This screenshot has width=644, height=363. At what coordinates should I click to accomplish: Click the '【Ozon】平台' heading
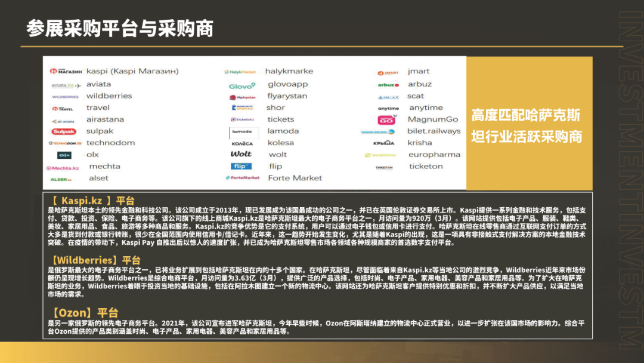coord(84,312)
